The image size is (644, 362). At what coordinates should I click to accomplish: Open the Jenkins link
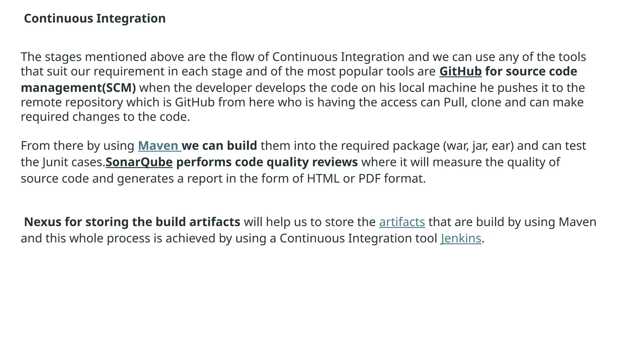pos(461,238)
